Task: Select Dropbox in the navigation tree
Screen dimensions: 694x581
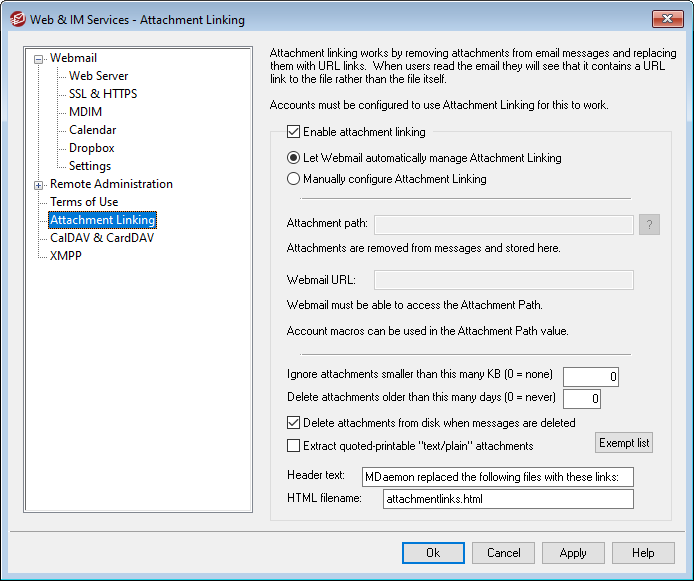Action: tap(91, 148)
